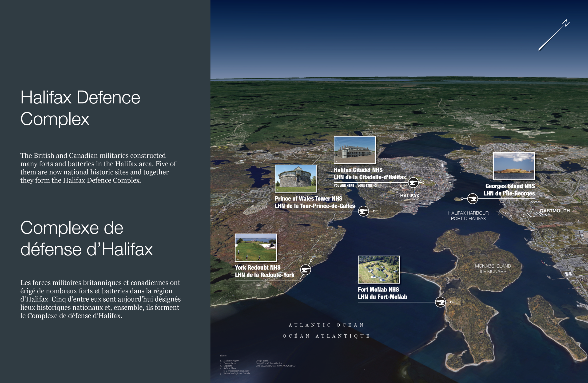Click the 'York Redoubt NHS' label
Image resolution: width=588 pixels, height=383 pixels.
[x=258, y=267]
